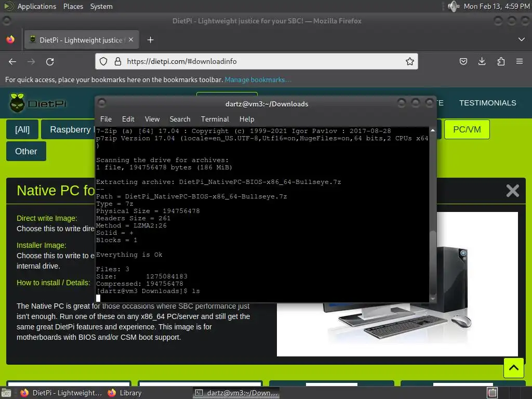Click the terminal vertical scrollbar thumb
This screenshot has height=399, width=532.
pyautogui.click(x=433, y=263)
